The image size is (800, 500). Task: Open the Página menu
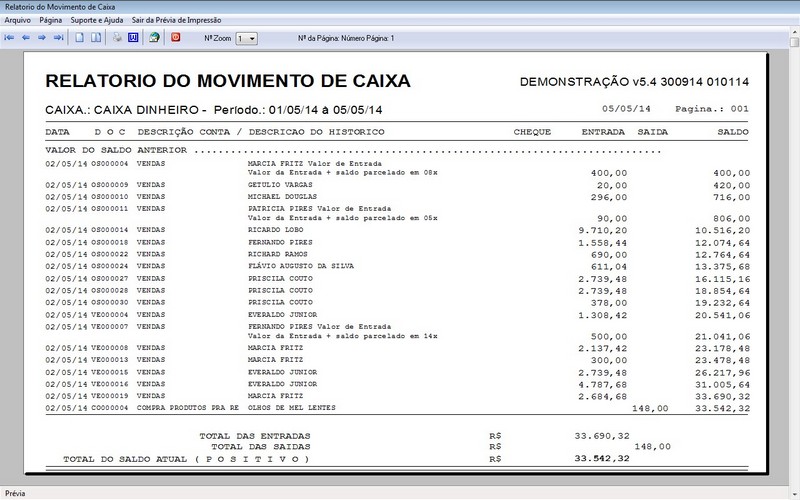point(51,20)
